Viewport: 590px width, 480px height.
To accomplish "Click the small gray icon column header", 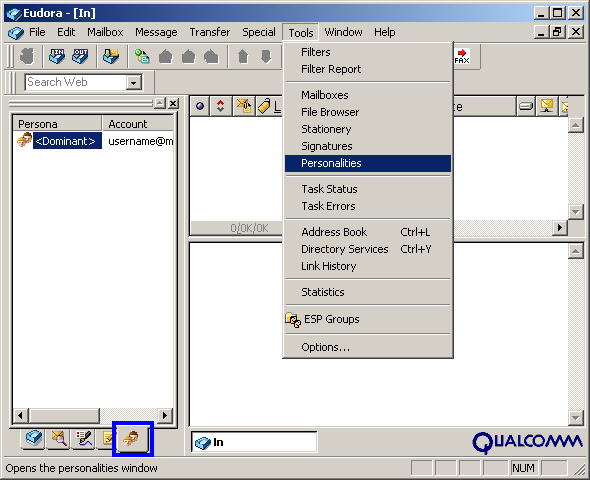I will (x=526, y=106).
